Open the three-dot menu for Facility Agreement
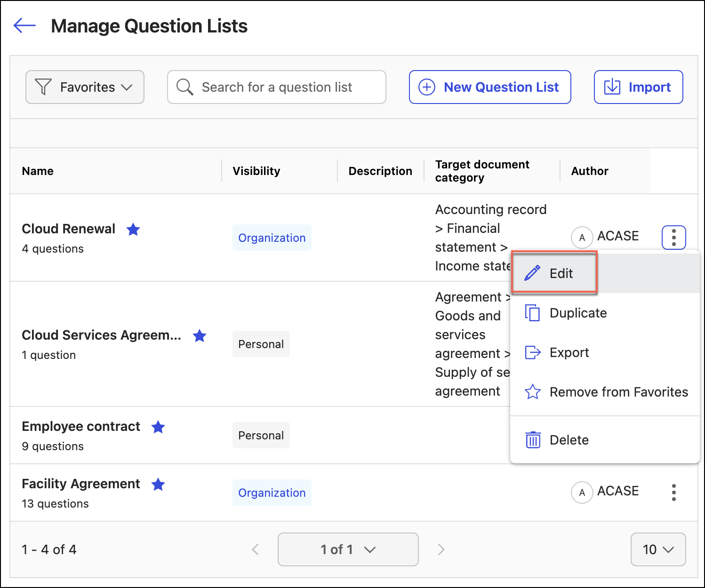Viewport: 705px width, 588px height. point(674,492)
